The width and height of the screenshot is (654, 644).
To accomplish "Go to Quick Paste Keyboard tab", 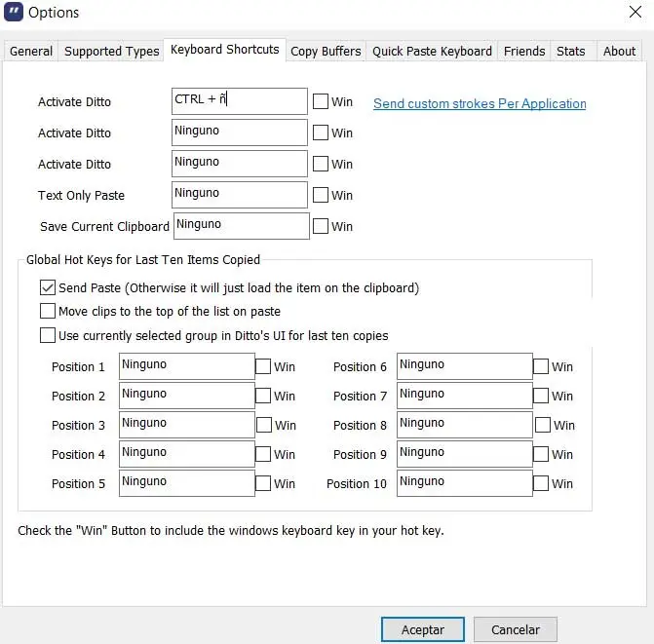I will (432, 51).
